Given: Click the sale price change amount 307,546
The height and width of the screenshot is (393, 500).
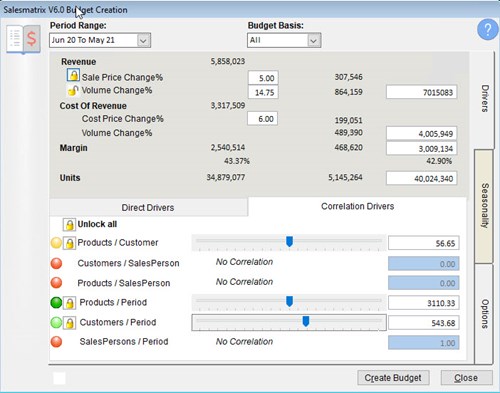Looking at the screenshot, I should click(349, 77).
